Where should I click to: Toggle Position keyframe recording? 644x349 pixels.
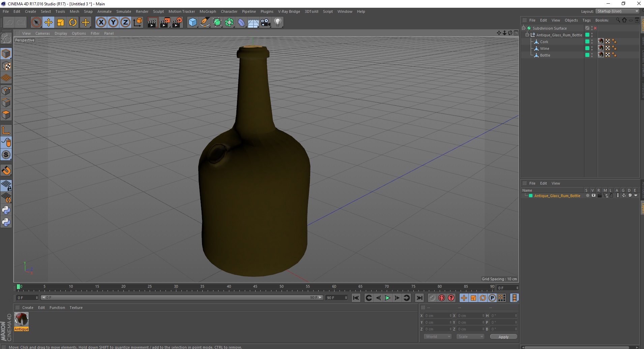[x=464, y=298]
